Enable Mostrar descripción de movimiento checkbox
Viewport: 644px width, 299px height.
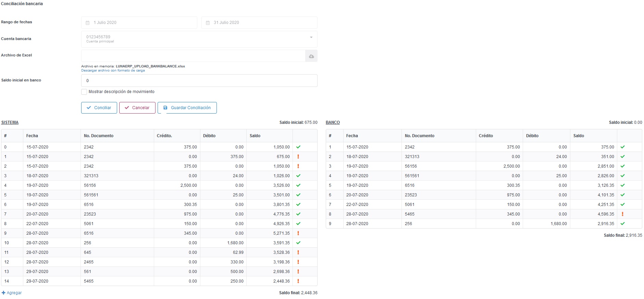[84, 92]
